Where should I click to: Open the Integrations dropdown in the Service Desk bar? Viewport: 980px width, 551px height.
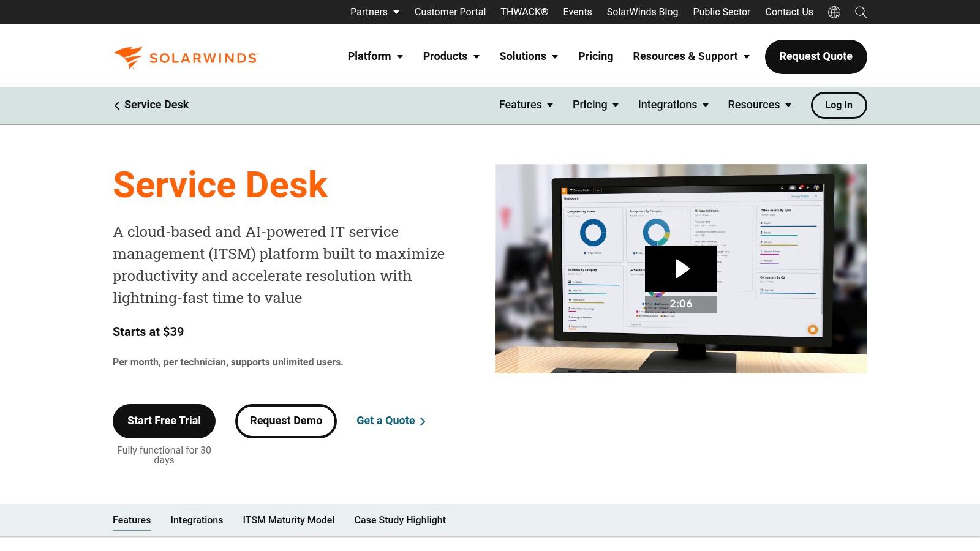click(673, 105)
